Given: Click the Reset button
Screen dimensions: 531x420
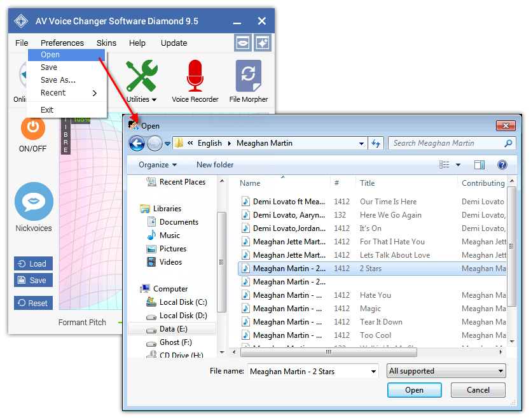Looking at the screenshot, I should coord(33,303).
